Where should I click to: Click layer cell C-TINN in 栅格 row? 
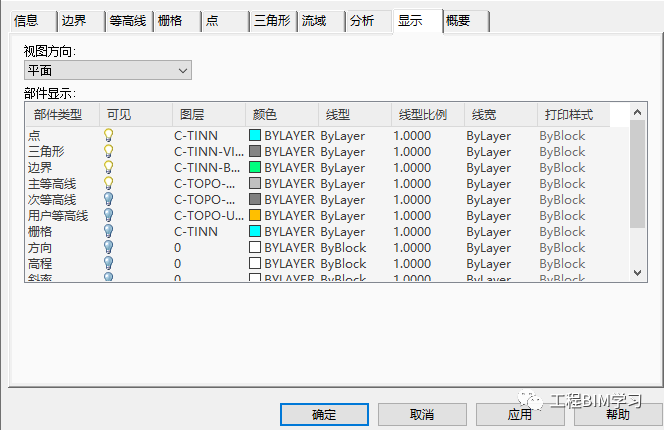click(196, 232)
